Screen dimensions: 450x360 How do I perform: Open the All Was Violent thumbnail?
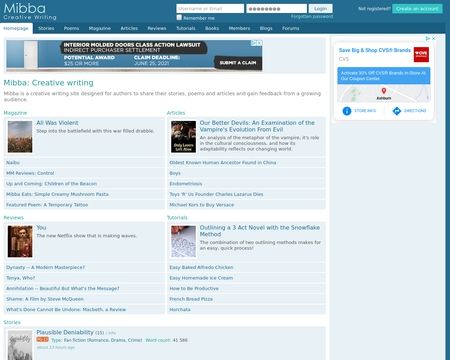20,137
